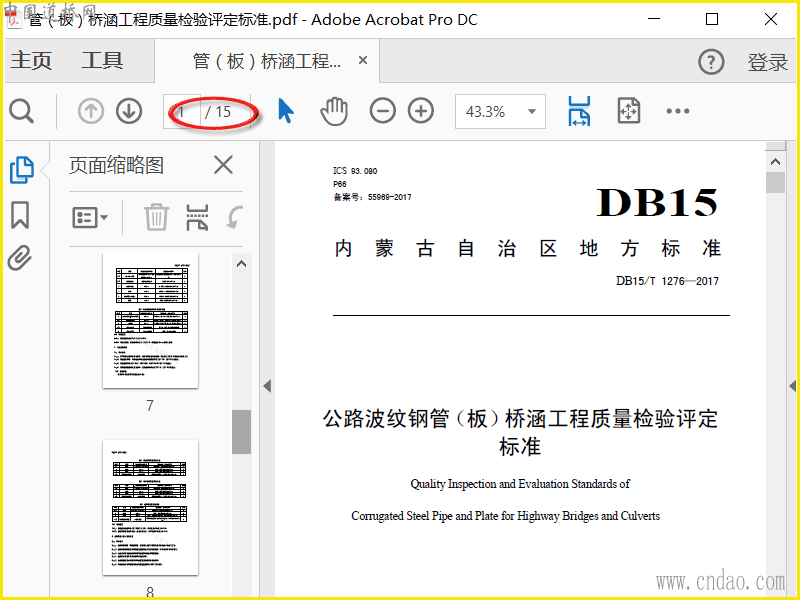Viewport: 800px width, 600px height.
Task: Click 'Corrugated Steel Pipe and Plate' subtitle line
Action: 505,516
